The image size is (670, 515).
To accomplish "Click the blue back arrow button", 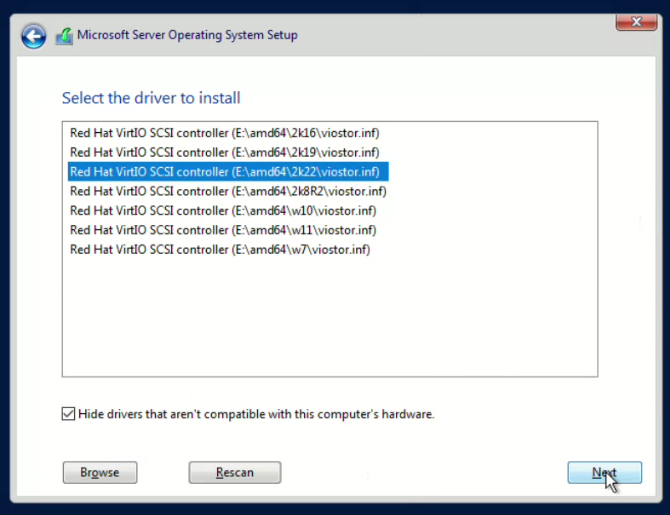I will 34,36.
